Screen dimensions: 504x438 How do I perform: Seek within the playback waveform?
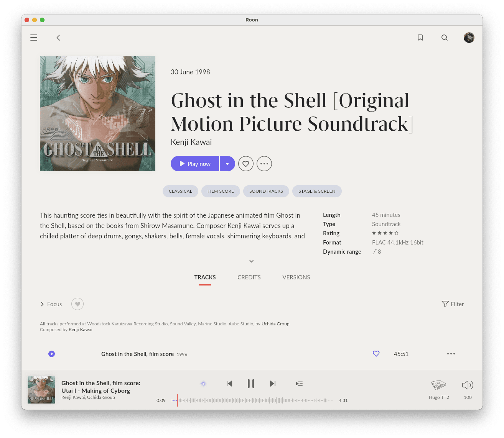(x=252, y=400)
